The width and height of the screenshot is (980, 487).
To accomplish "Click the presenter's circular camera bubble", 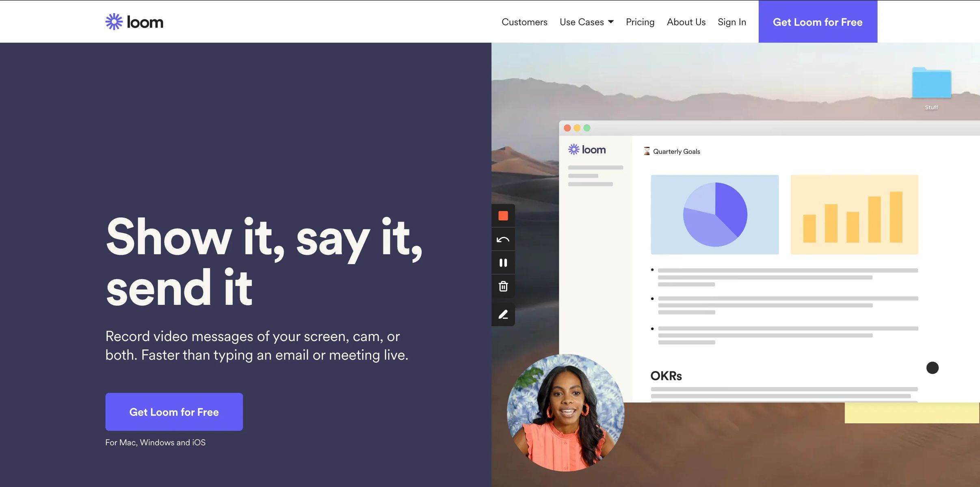I will point(565,413).
